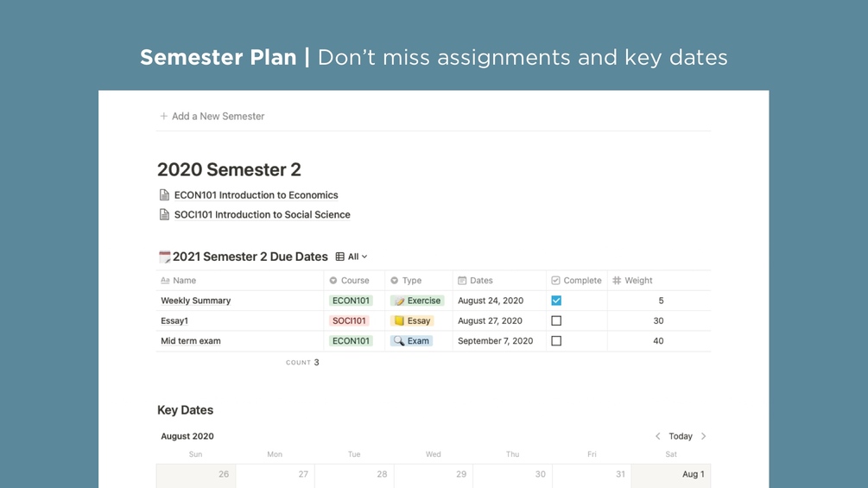Go to previous month with left arrow
Screen dimensions: 868x488
(x=658, y=436)
